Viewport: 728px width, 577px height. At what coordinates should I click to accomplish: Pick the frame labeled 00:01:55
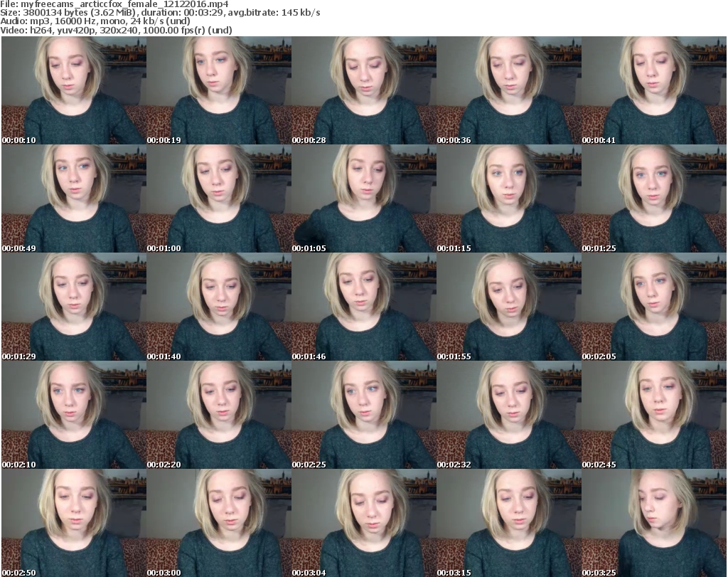(x=509, y=307)
